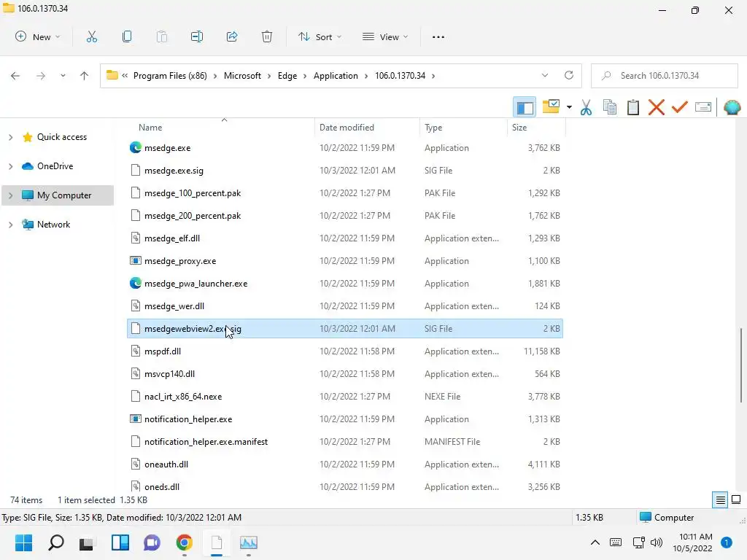Click the Search 106.0.1370.34 field
Screen dimensions: 747x560
pyautogui.click(x=664, y=76)
